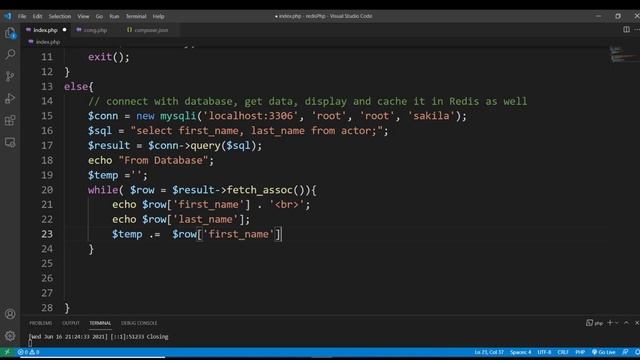Click line number 15 in gutter

click(x=47, y=116)
